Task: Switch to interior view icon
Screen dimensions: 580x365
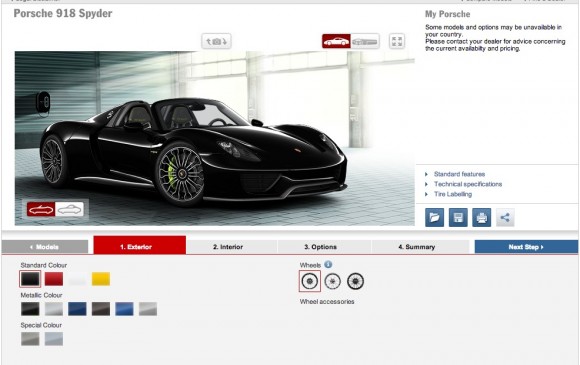Action: 365,41
